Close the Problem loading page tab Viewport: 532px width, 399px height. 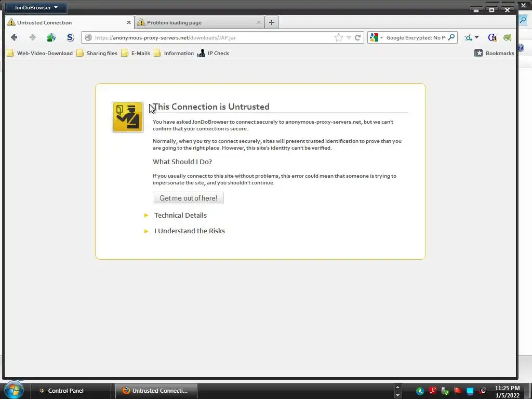(x=259, y=22)
